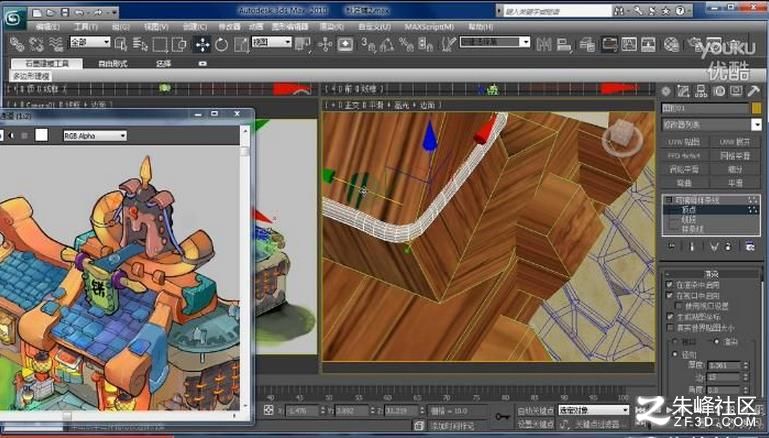The width and height of the screenshot is (769, 438).
Task: Activate the Select and Rotate tool
Action: (x=222, y=44)
